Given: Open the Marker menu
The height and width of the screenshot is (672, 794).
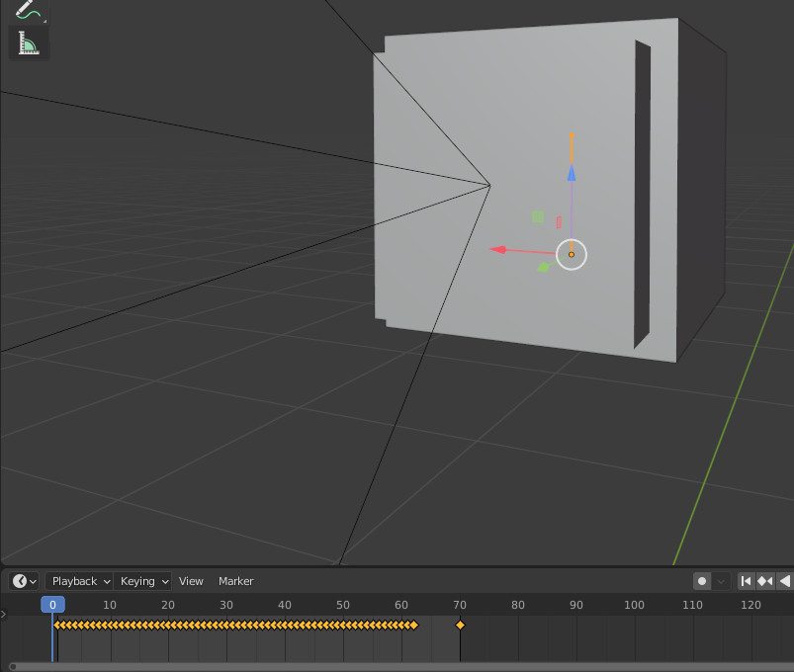Looking at the screenshot, I should [236, 581].
